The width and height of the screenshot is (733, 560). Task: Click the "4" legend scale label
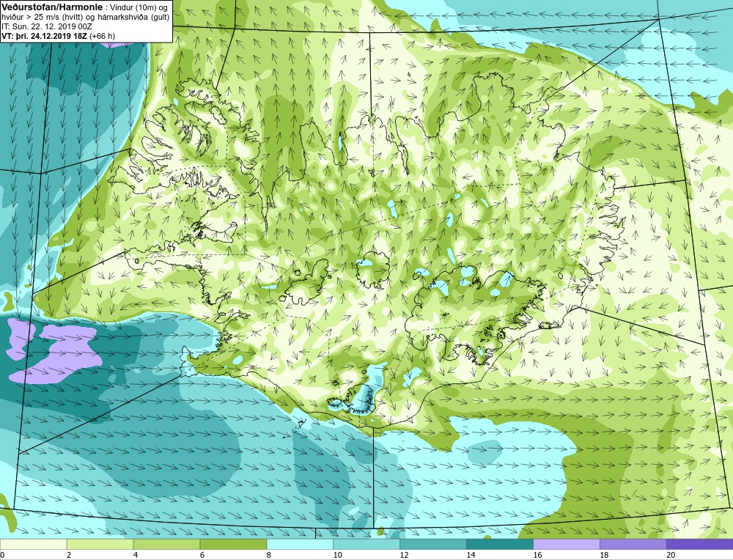(x=136, y=555)
